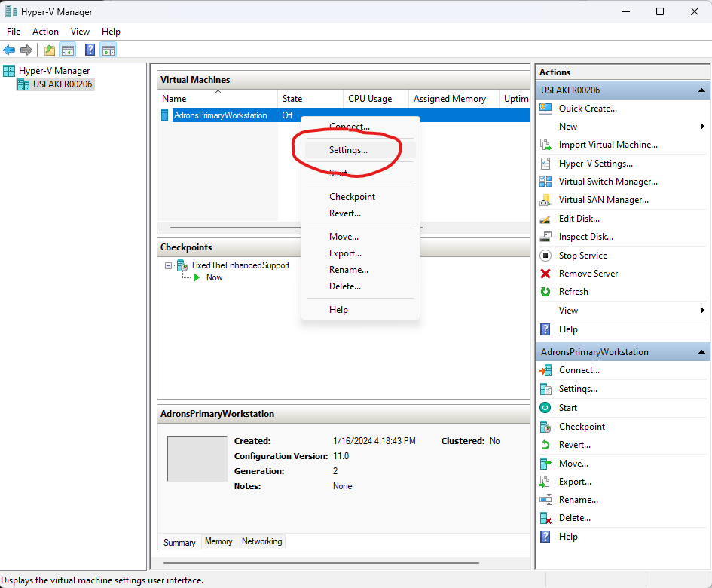This screenshot has width=712, height=588.
Task: Open the View menu in menu bar
Action: [x=80, y=32]
